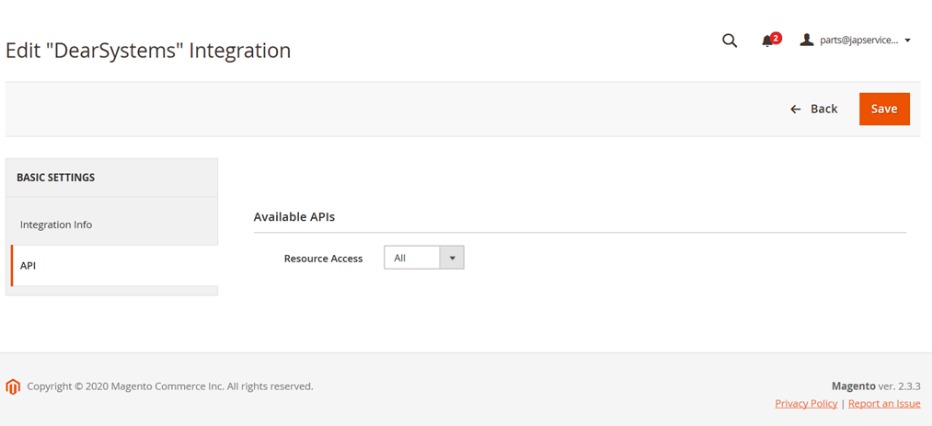Viewport: 932px width, 426px height.
Task: Click the user account avatar icon
Action: point(806,41)
